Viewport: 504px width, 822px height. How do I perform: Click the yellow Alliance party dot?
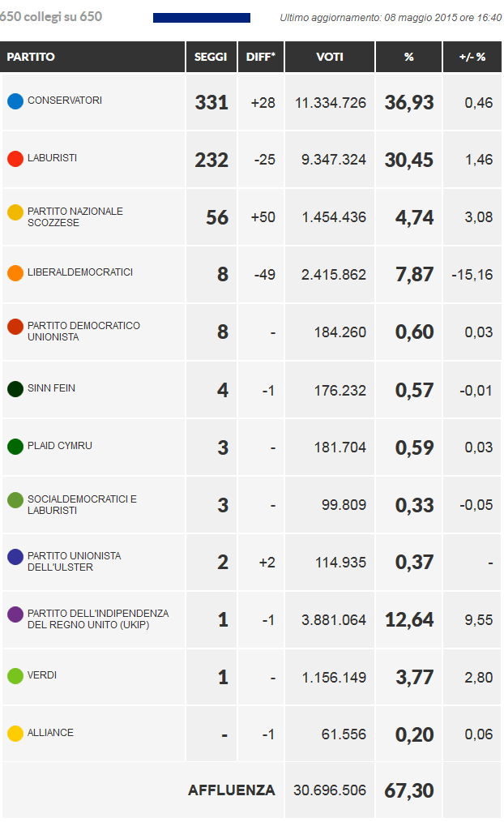point(15,734)
